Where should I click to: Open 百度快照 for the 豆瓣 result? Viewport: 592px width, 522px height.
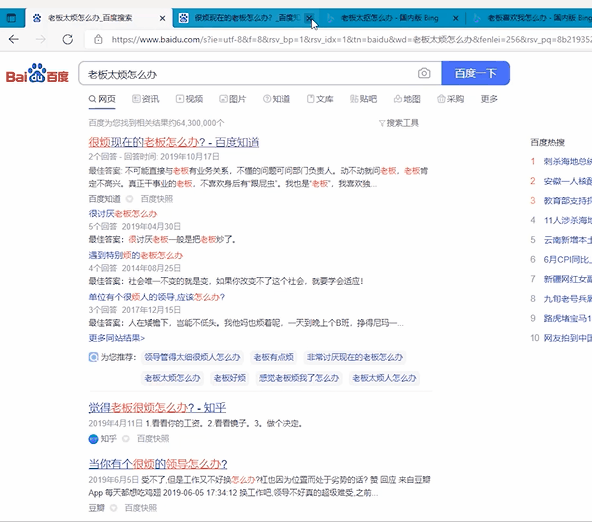(141, 508)
